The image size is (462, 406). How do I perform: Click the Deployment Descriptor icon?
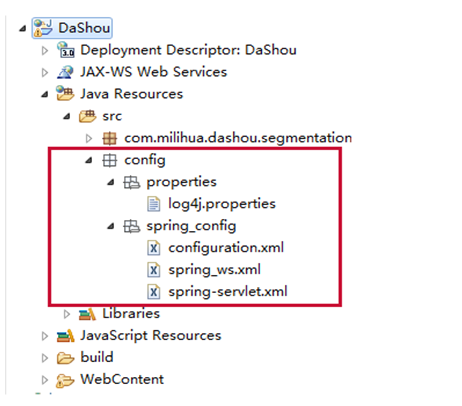(x=66, y=50)
